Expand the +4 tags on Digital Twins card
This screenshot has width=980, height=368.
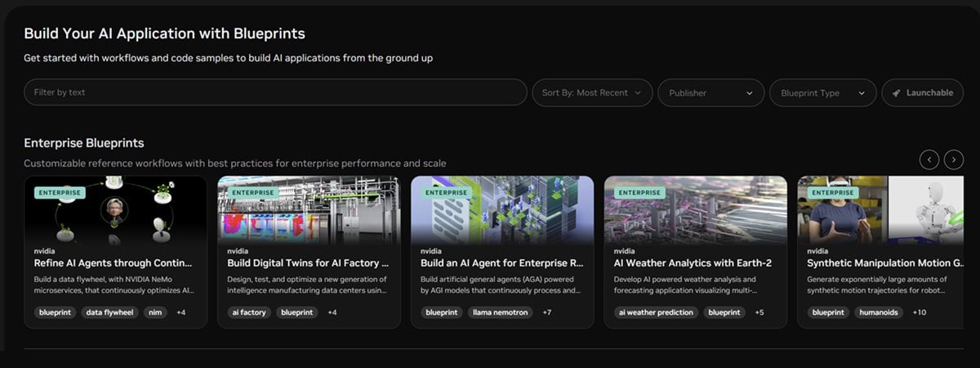(332, 312)
